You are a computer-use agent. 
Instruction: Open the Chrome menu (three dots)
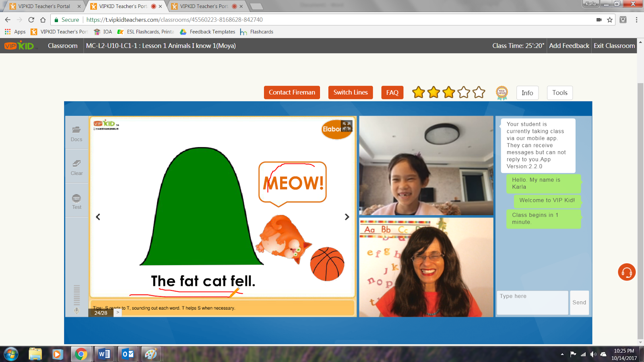[x=636, y=20]
